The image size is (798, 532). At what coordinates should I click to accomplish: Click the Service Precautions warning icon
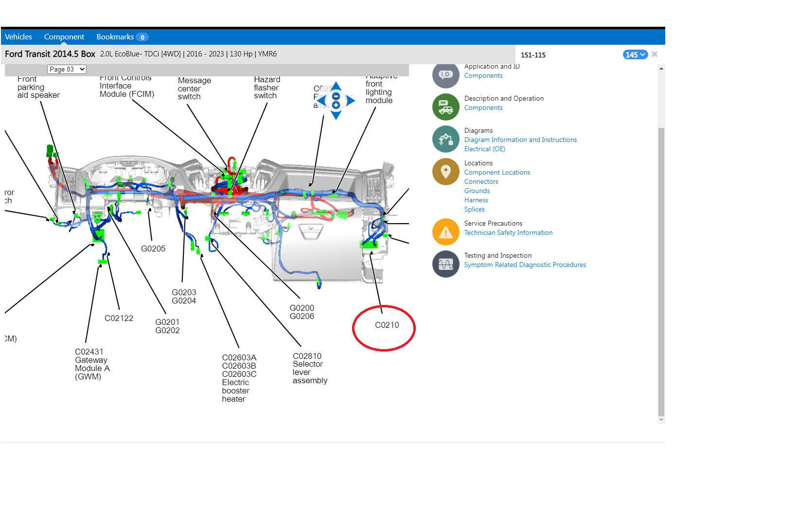[445, 232]
